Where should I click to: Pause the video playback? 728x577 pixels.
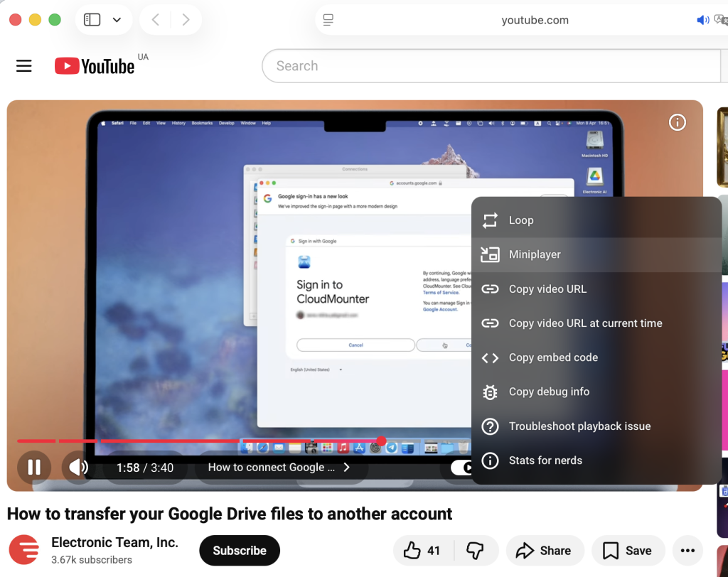tap(34, 467)
